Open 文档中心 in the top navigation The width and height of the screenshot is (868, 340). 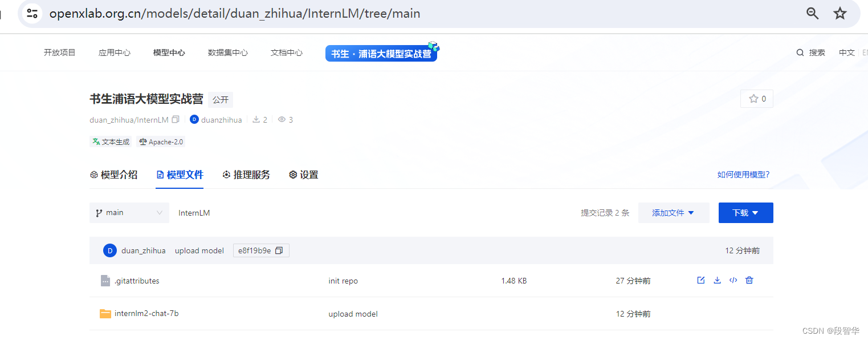[x=287, y=52]
